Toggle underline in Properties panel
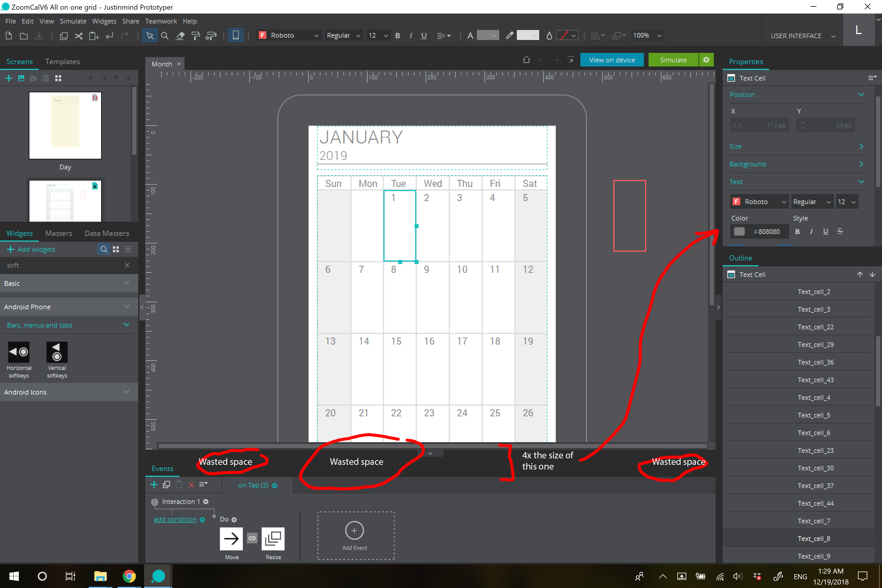This screenshot has width=882, height=588. point(825,232)
